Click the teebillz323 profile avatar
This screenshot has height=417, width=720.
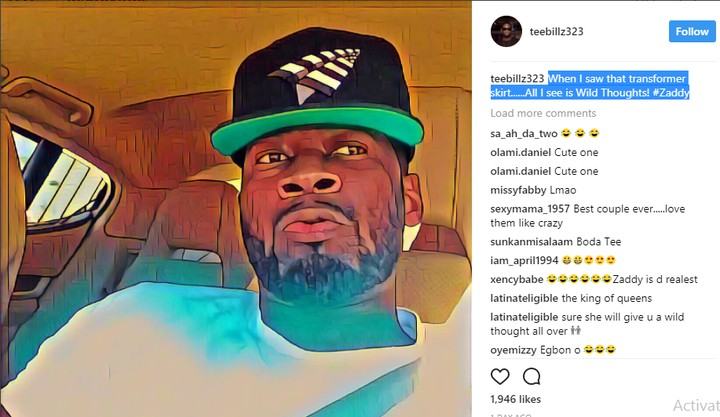(506, 31)
